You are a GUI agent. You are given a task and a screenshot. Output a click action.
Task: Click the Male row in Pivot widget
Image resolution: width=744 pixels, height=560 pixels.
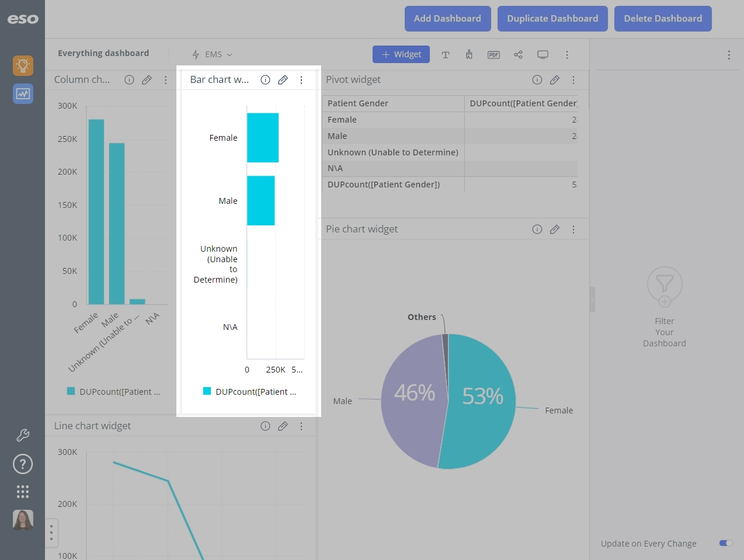coord(450,136)
